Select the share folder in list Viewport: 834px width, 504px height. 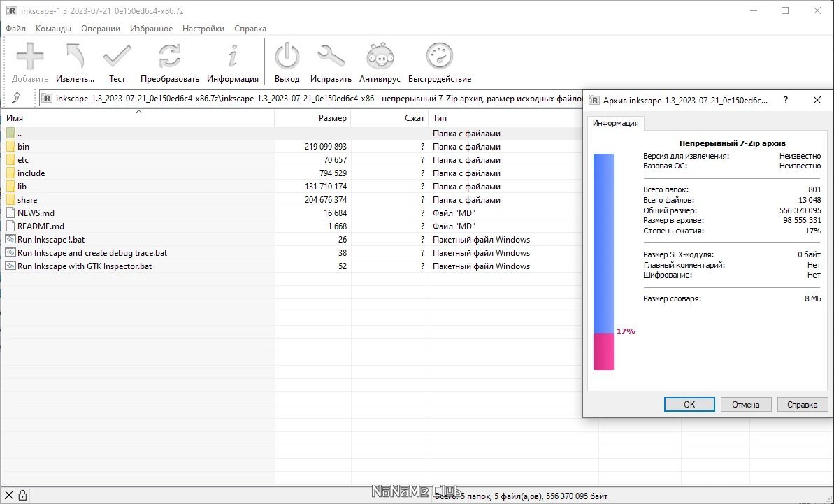click(x=27, y=200)
